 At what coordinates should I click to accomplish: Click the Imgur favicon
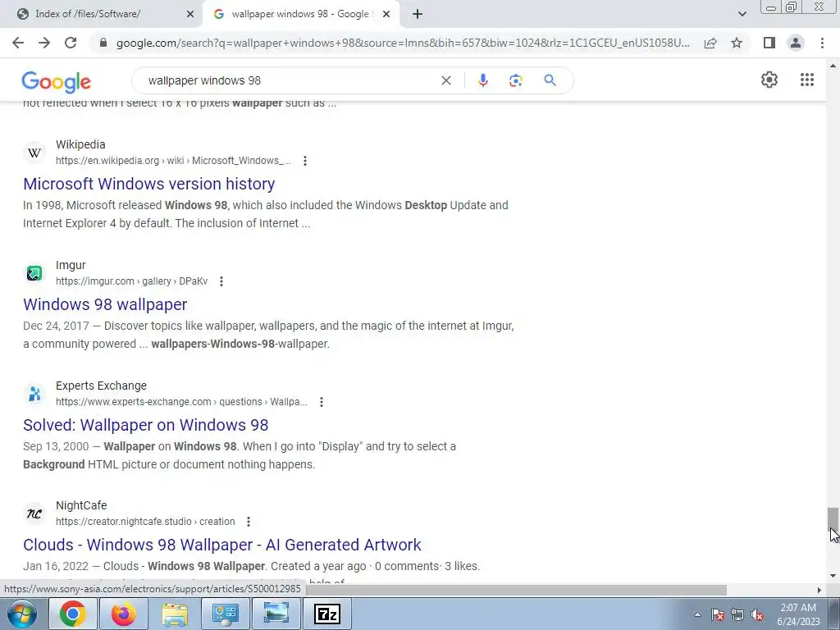(34, 273)
